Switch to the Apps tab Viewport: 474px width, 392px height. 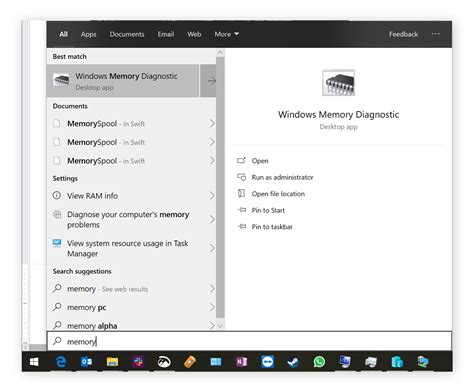point(88,34)
